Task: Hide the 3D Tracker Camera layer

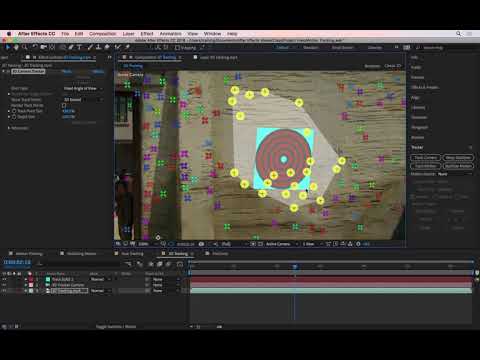Action: [4, 285]
